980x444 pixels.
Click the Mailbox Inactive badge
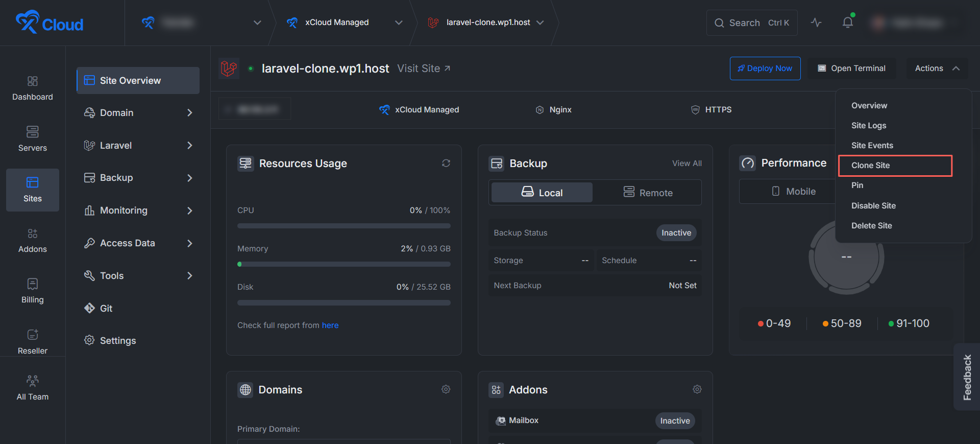[675, 421]
